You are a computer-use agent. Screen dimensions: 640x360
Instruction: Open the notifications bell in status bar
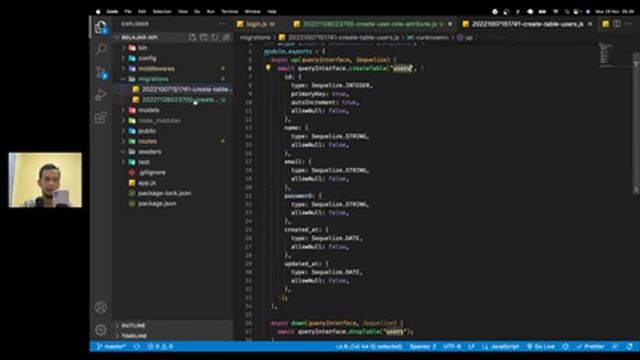[630, 347]
